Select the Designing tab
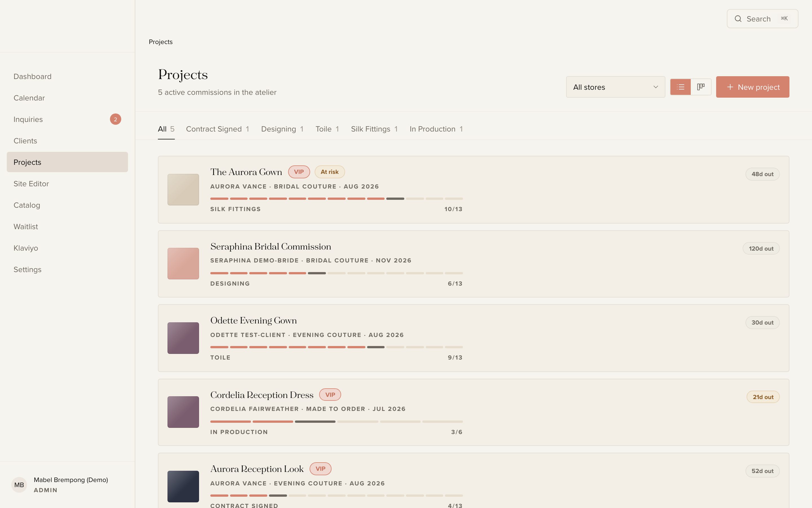 coord(282,129)
